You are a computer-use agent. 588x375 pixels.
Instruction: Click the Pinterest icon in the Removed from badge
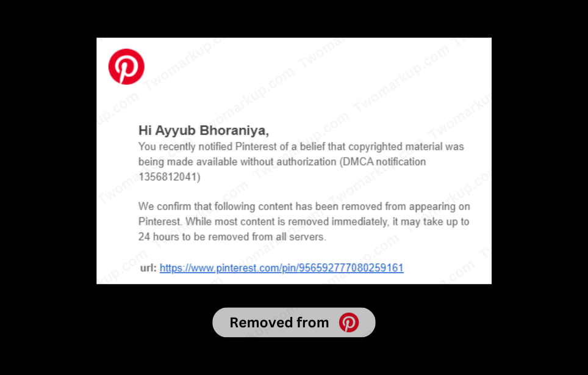coord(349,322)
